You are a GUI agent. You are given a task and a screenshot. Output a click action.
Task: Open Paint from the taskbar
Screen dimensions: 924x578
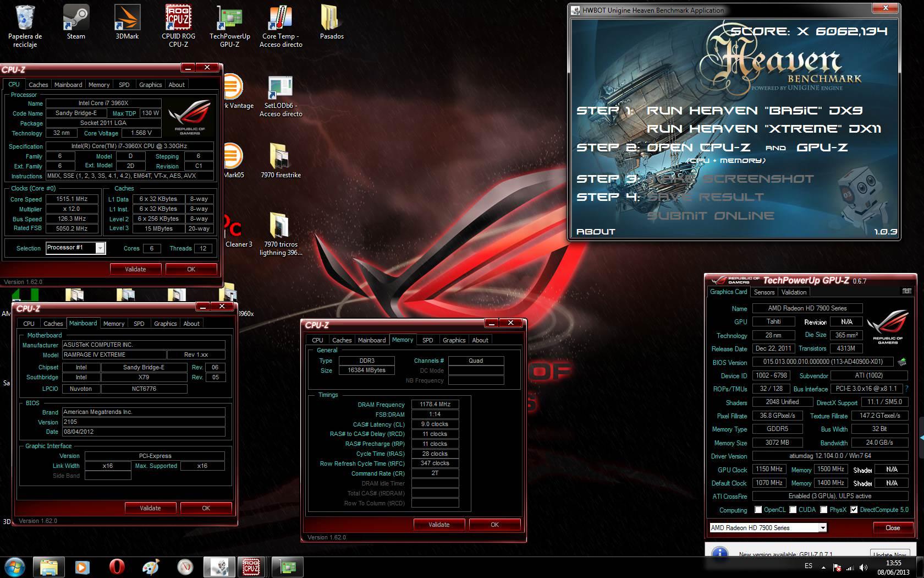click(151, 566)
